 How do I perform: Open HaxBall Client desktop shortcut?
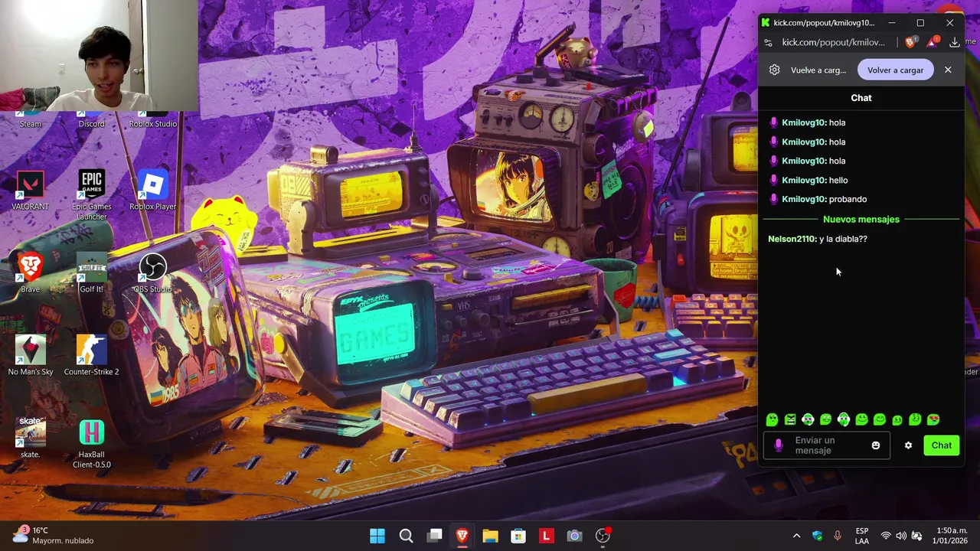91,444
